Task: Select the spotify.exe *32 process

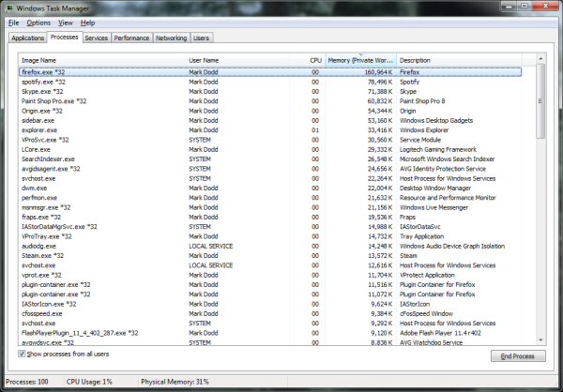Action: (270, 82)
